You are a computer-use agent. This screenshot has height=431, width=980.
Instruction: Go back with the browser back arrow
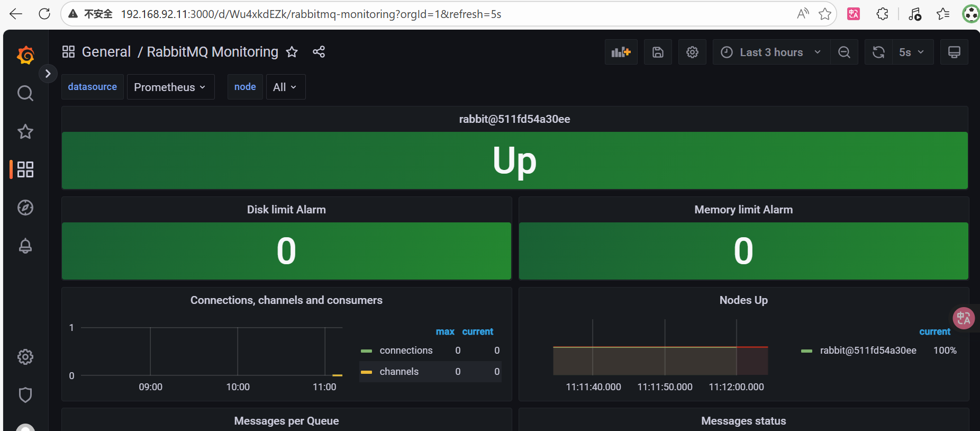click(16, 14)
